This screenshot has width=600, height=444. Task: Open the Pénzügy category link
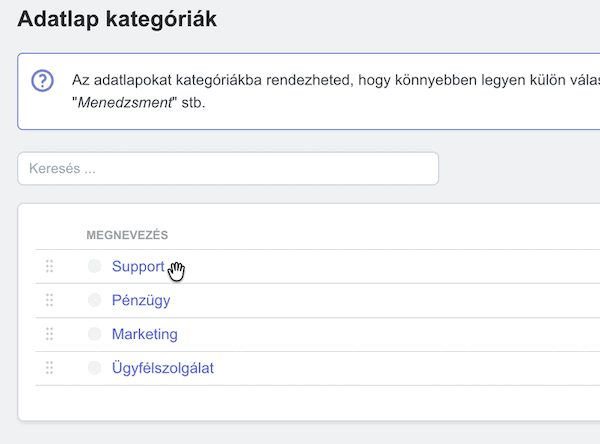pyautogui.click(x=141, y=300)
